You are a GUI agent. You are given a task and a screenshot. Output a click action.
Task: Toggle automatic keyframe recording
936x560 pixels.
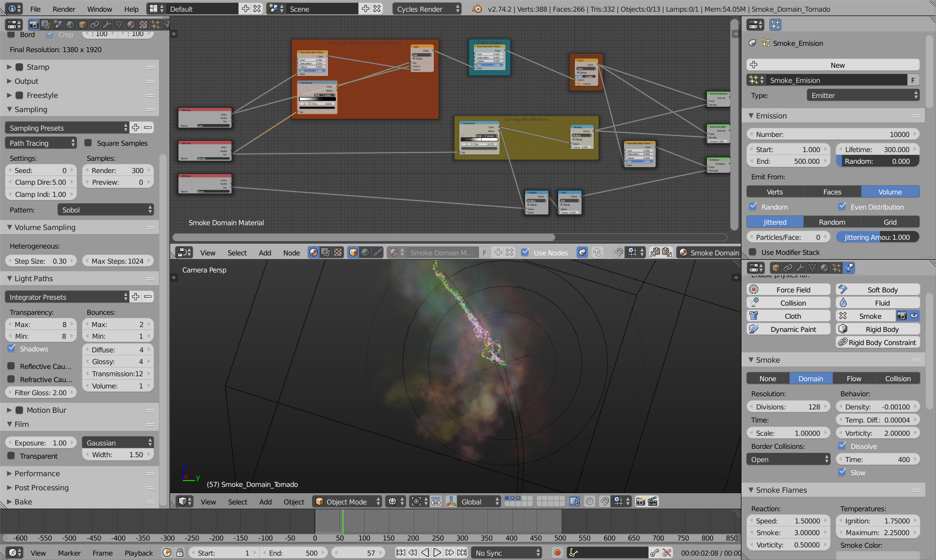(x=557, y=553)
